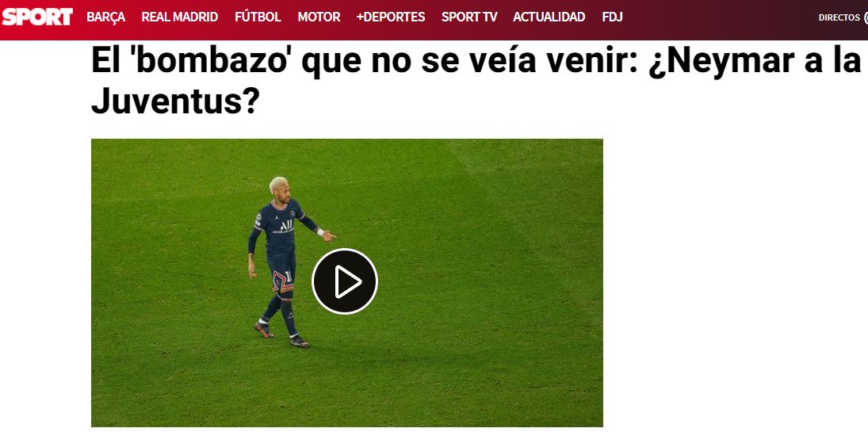Screen dimensions: 868x432
Task: Go to the REAL MADRID section
Action: pyautogui.click(x=180, y=17)
